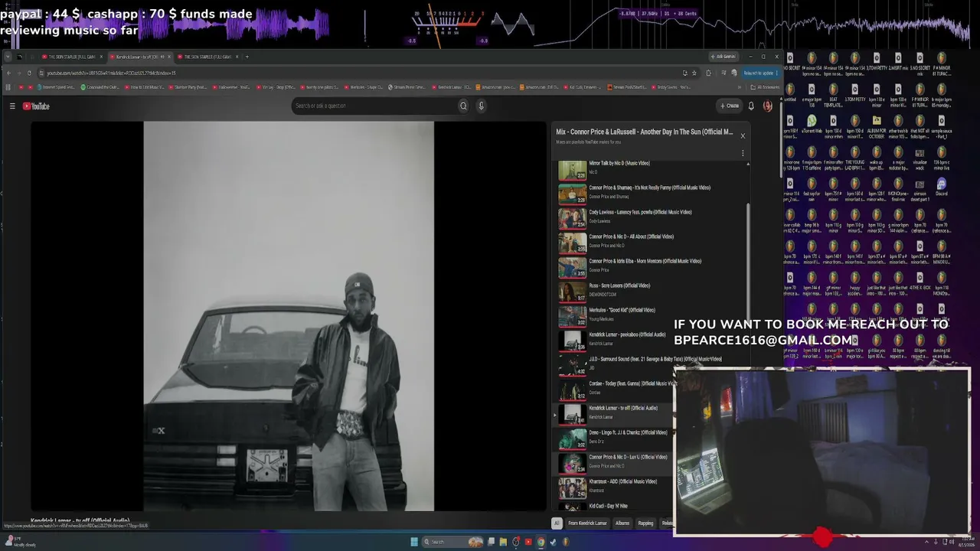Click the Kendrick Lamar - peekaboo thumbnail

click(x=572, y=341)
